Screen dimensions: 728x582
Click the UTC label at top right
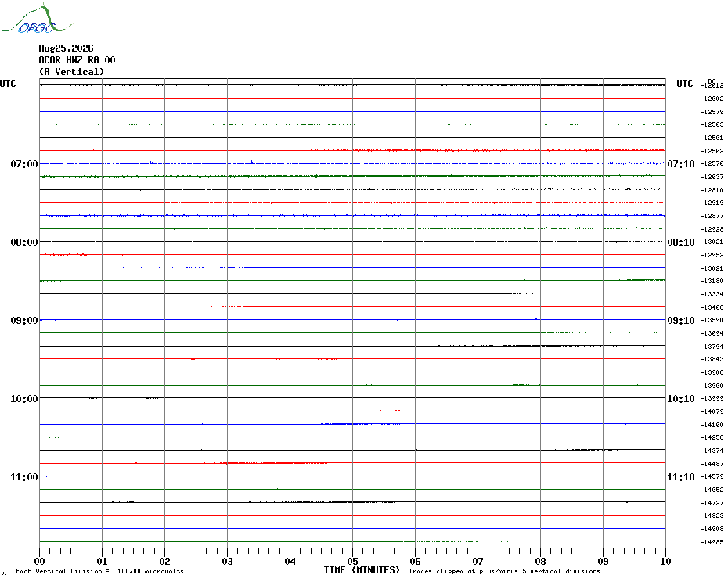684,84
